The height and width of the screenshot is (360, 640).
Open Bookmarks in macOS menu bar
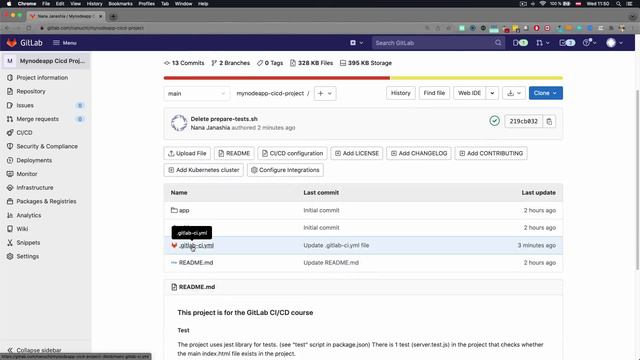click(120, 4)
